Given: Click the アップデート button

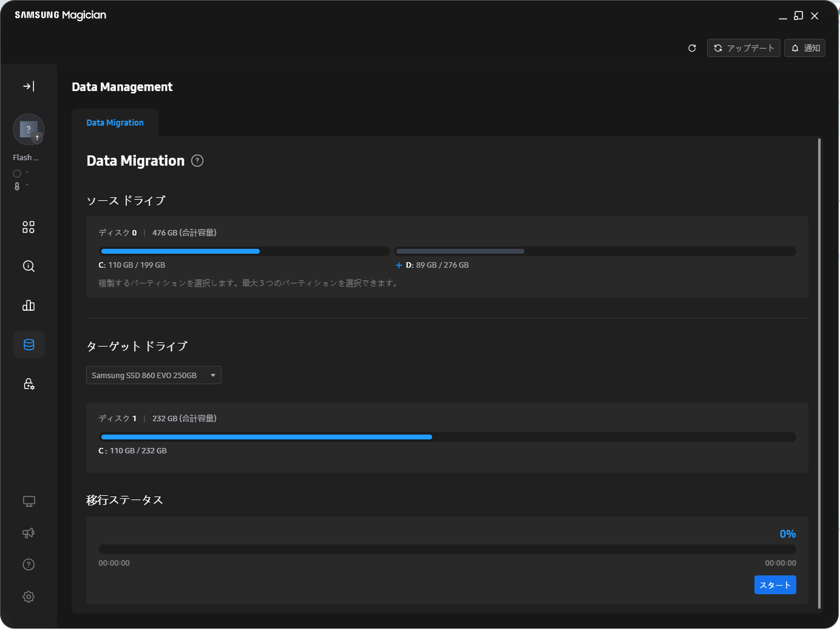Looking at the screenshot, I should coord(743,48).
